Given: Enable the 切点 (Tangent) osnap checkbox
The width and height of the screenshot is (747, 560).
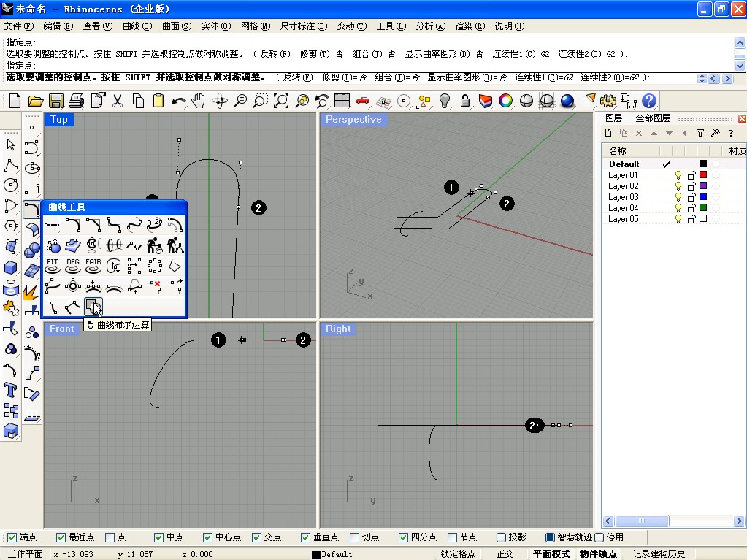Looking at the screenshot, I should coord(355,537).
